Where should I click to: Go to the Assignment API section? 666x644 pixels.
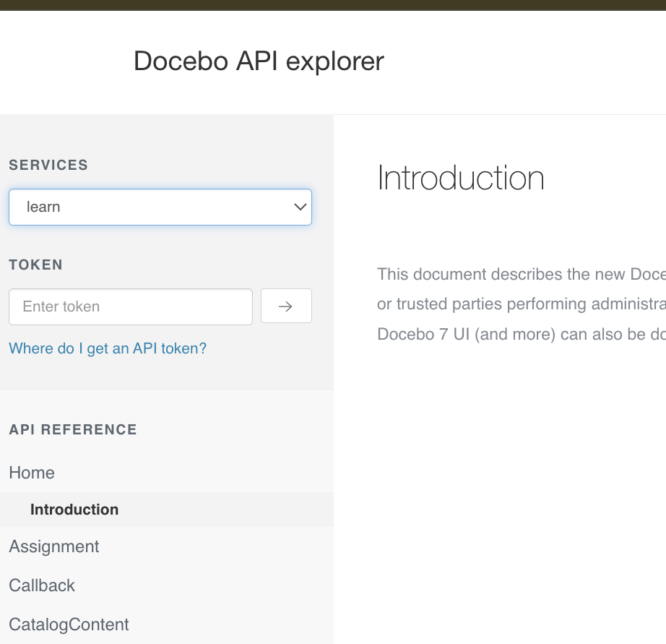pyautogui.click(x=54, y=546)
